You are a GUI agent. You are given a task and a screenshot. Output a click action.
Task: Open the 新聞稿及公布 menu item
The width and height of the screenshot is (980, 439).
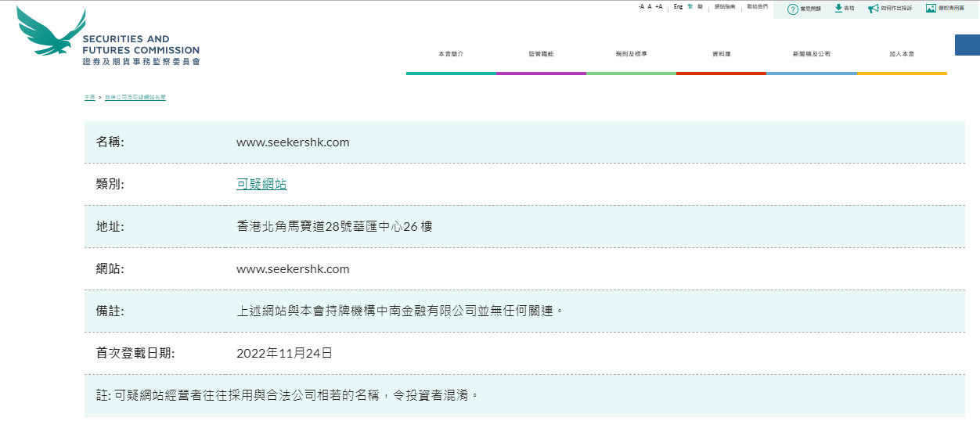click(x=811, y=54)
